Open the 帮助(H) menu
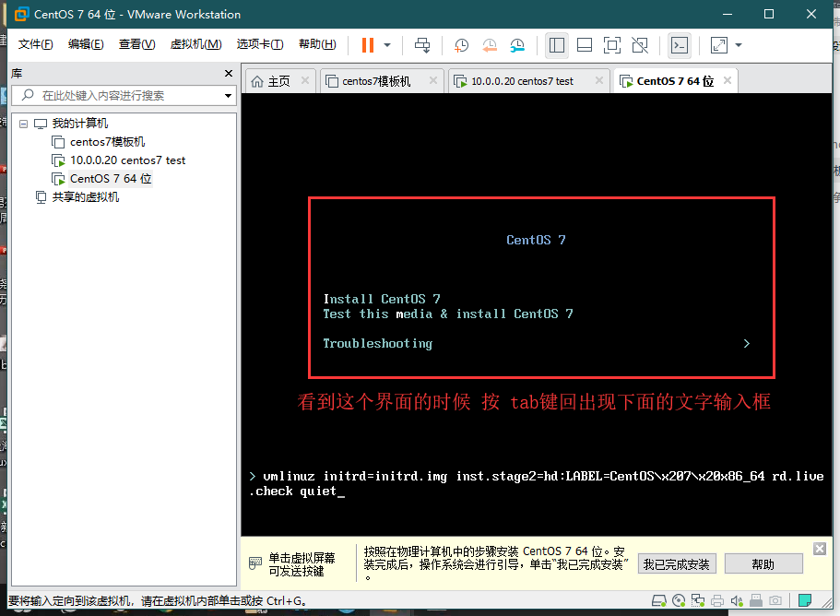The height and width of the screenshot is (616, 840). pyautogui.click(x=317, y=44)
